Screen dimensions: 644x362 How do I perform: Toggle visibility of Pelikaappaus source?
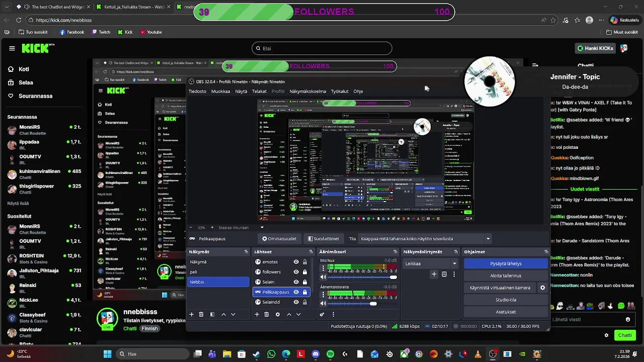296,292
